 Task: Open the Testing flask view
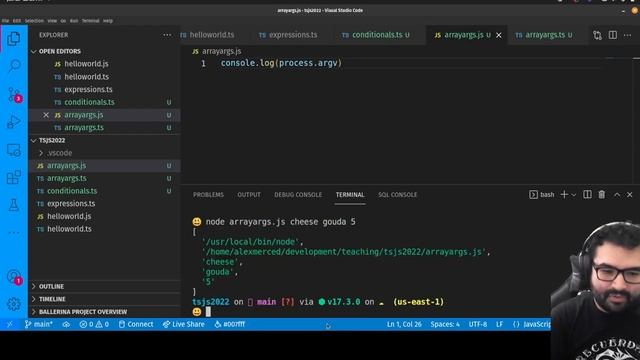tap(13, 205)
